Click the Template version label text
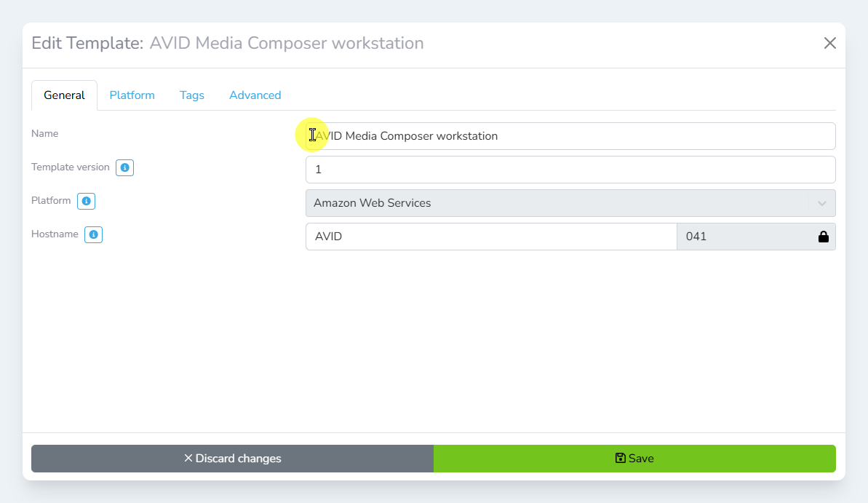Viewport: 868px width, 503px height. (71, 167)
